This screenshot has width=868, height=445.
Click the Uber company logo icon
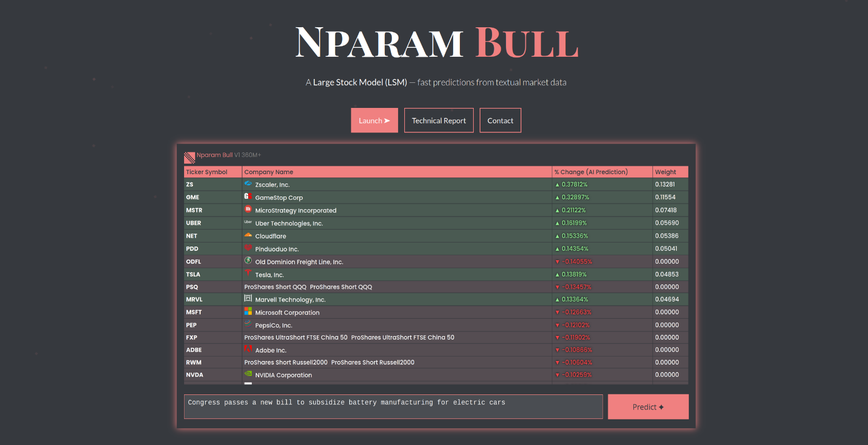(248, 222)
